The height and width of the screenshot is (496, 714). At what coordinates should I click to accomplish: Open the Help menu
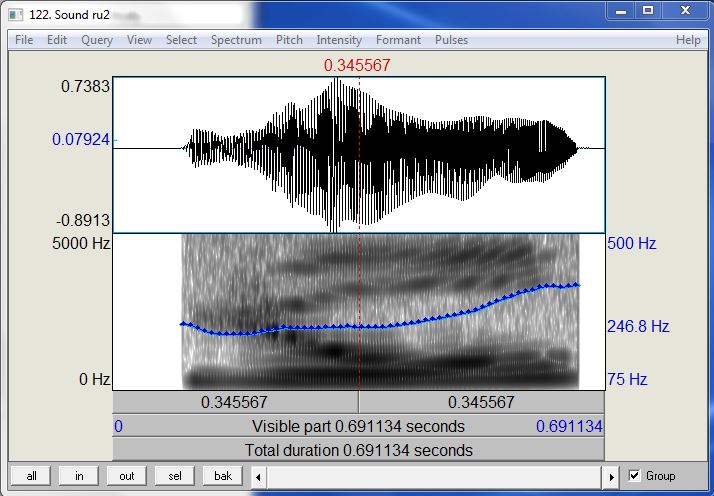tap(688, 40)
